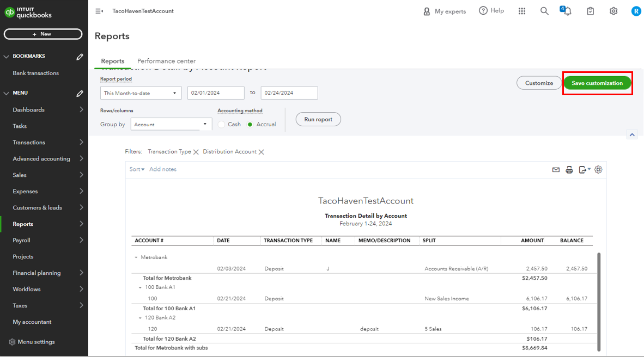Open Tasks in the sidebar
This screenshot has width=644, height=357.
44,126
